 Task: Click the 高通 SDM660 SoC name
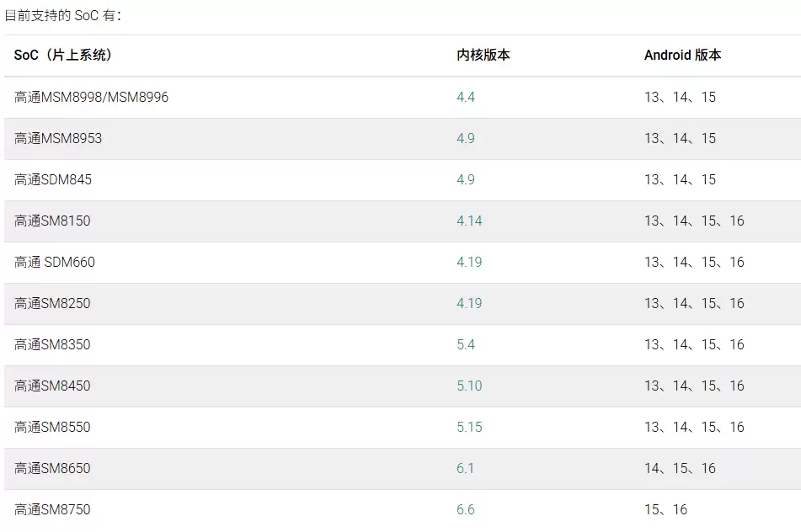click(x=55, y=263)
